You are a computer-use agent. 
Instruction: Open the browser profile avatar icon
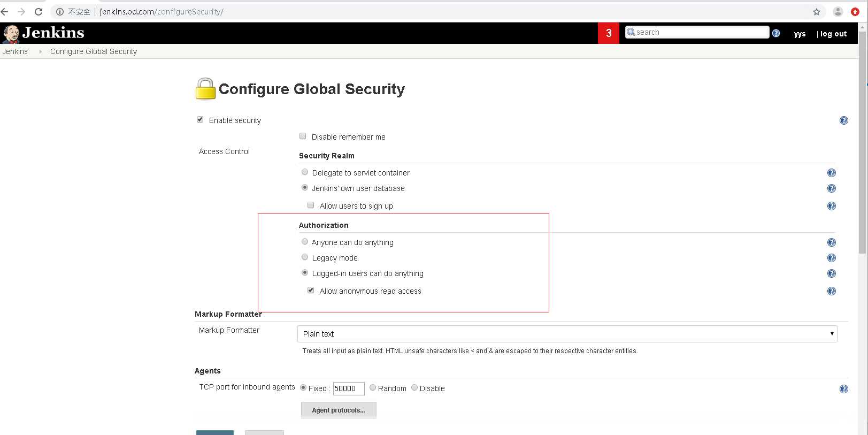(838, 12)
